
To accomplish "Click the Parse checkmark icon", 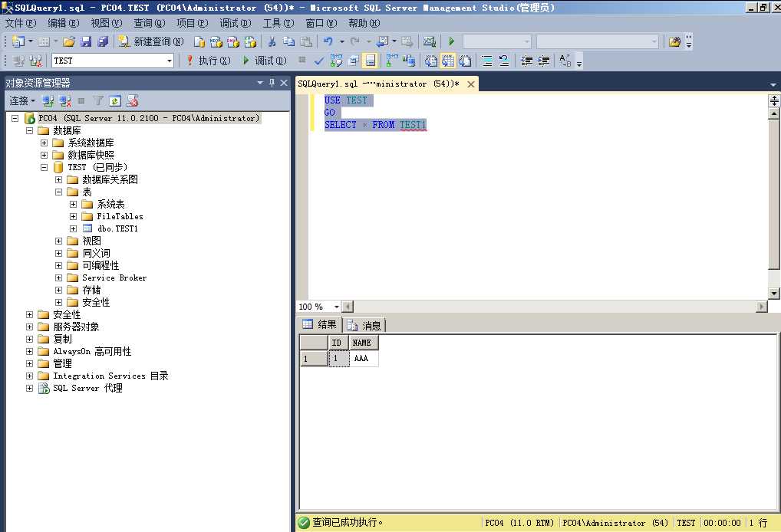I will click(x=319, y=61).
